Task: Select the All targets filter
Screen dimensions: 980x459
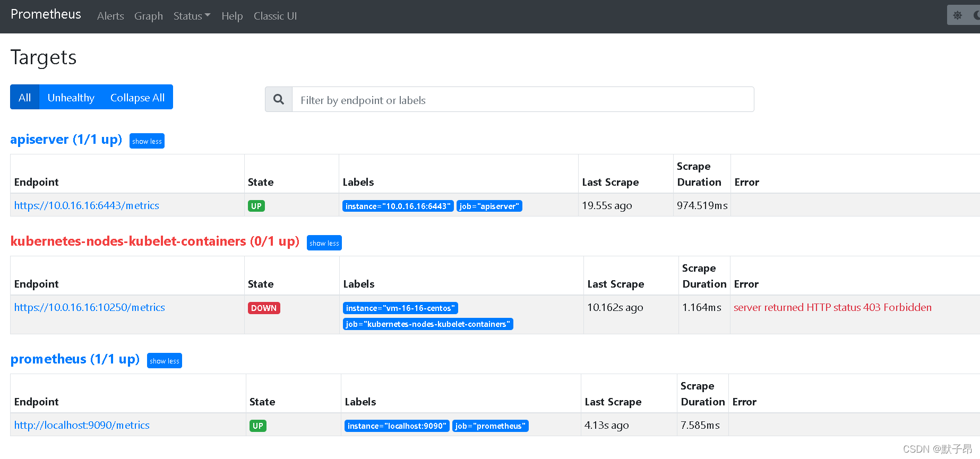Action: 24,97
